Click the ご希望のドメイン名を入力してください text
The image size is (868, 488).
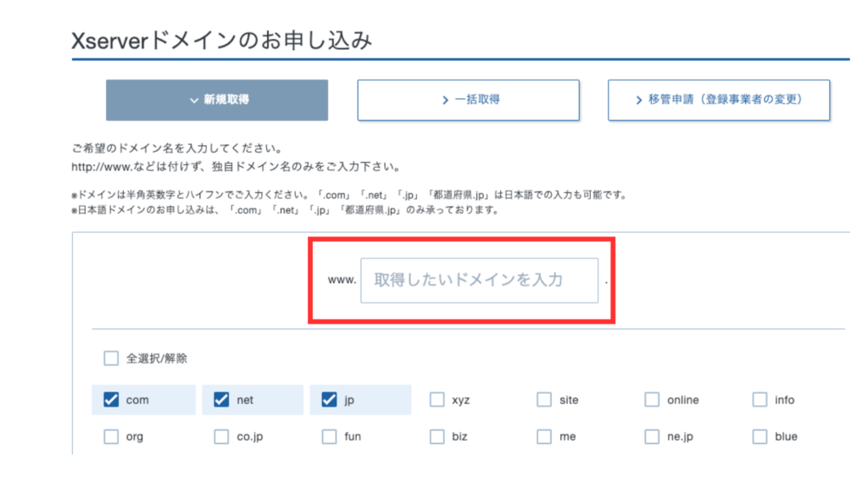[x=177, y=148]
